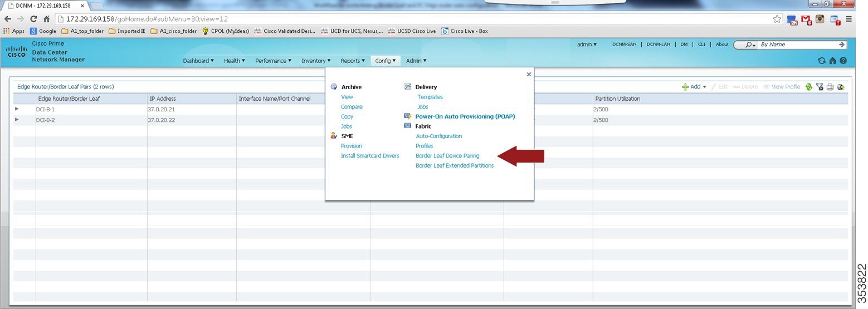Click the browser back arrow

click(x=8, y=19)
